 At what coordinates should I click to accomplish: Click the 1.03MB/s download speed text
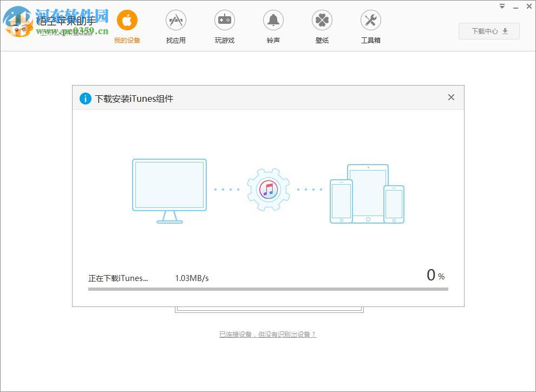click(x=192, y=278)
